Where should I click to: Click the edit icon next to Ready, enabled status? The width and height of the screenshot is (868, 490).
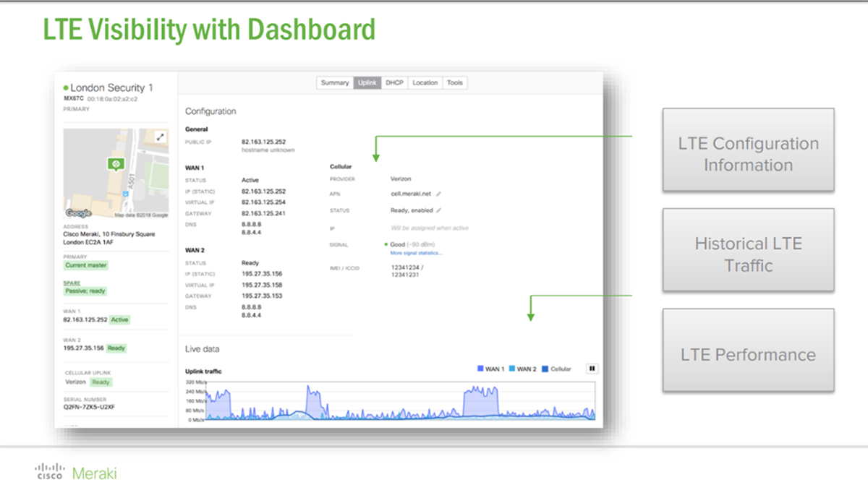tap(439, 210)
